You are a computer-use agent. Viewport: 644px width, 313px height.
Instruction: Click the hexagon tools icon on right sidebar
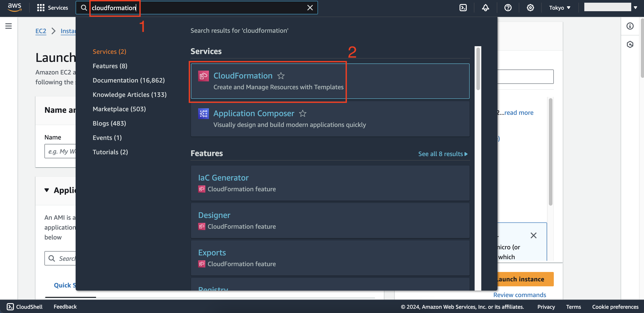click(630, 44)
